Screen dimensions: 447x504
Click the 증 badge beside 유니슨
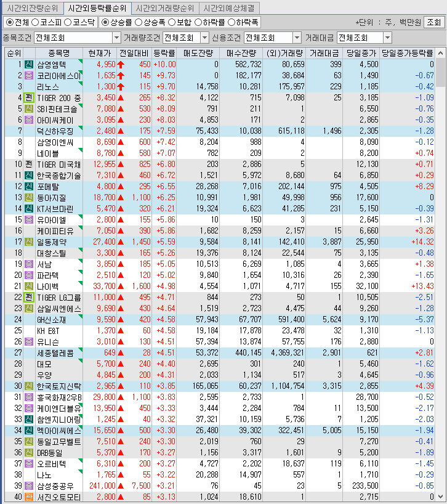click(29, 342)
